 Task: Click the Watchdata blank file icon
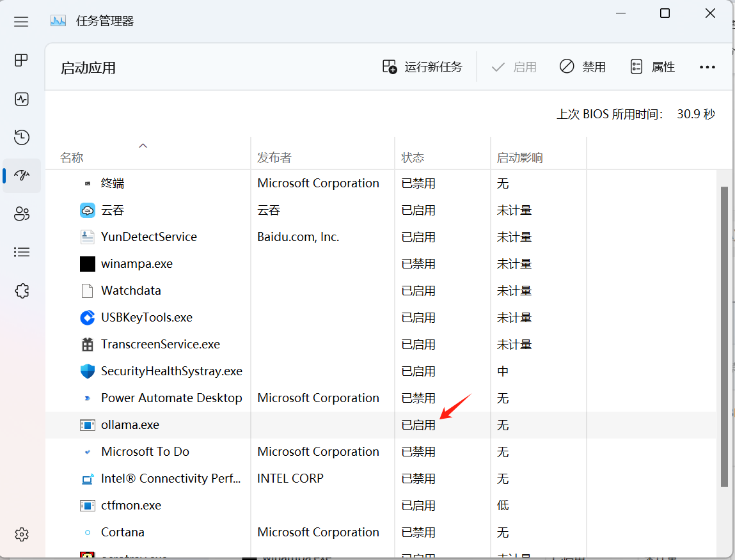[x=88, y=290]
